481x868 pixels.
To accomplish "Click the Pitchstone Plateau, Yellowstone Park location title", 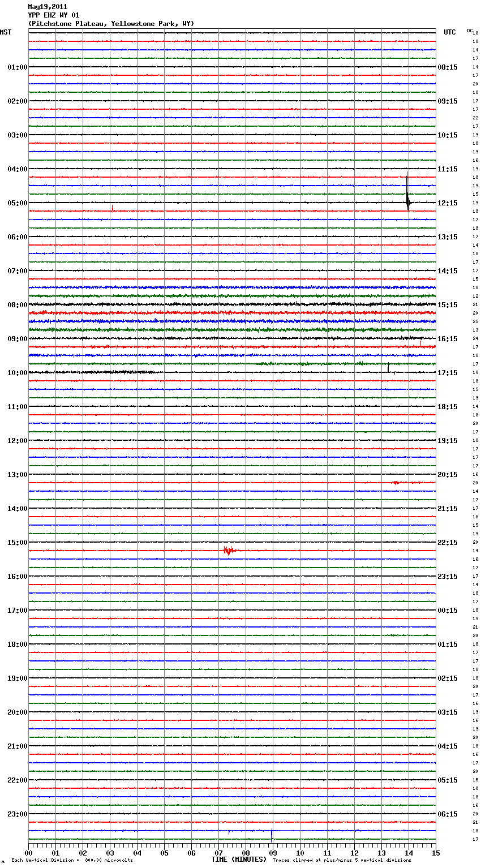I will pyautogui.click(x=111, y=24).
